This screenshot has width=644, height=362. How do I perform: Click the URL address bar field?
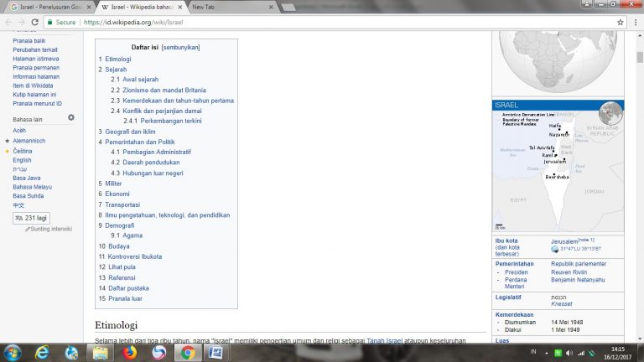coord(335,23)
